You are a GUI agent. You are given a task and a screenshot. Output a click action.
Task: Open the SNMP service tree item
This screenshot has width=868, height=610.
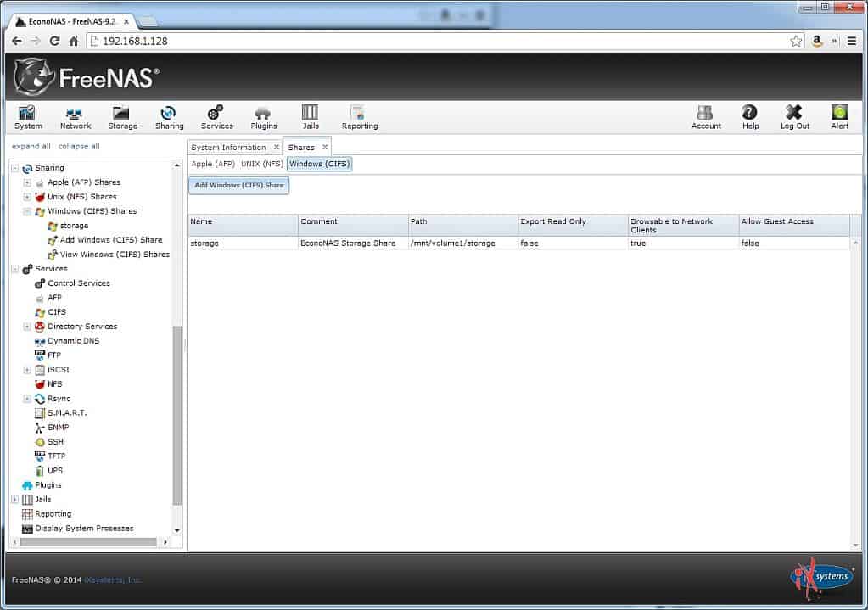coord(52,427)
